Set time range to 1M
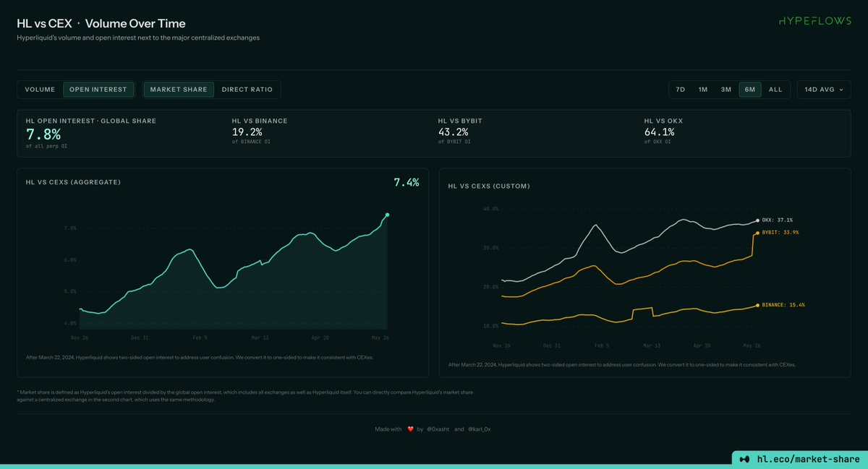 (x=703, y=90)
